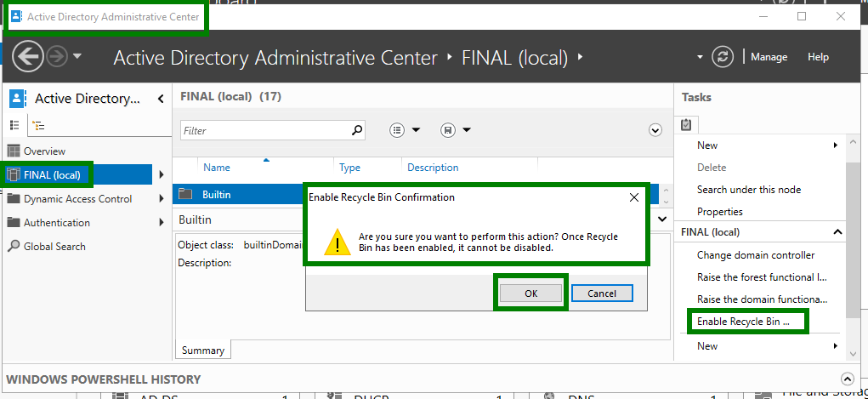Collapse the navigation pane with left chevron

(161, 100)
